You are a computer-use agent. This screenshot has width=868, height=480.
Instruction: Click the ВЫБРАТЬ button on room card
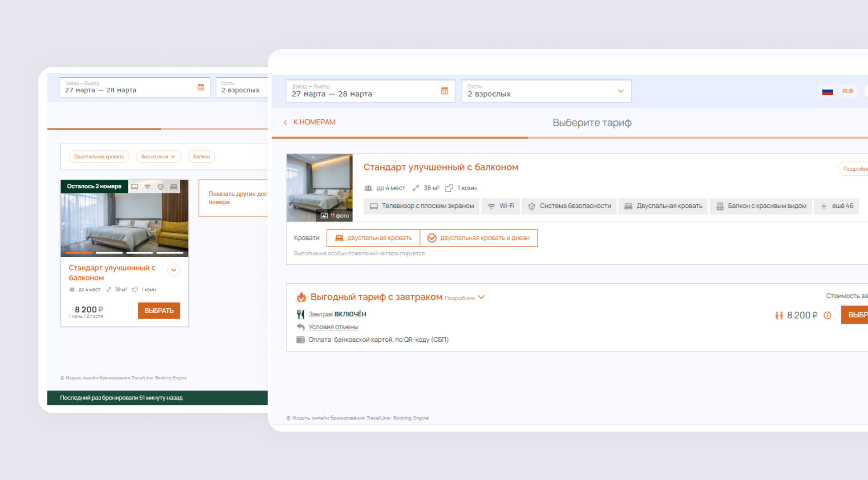coord(159,311)
